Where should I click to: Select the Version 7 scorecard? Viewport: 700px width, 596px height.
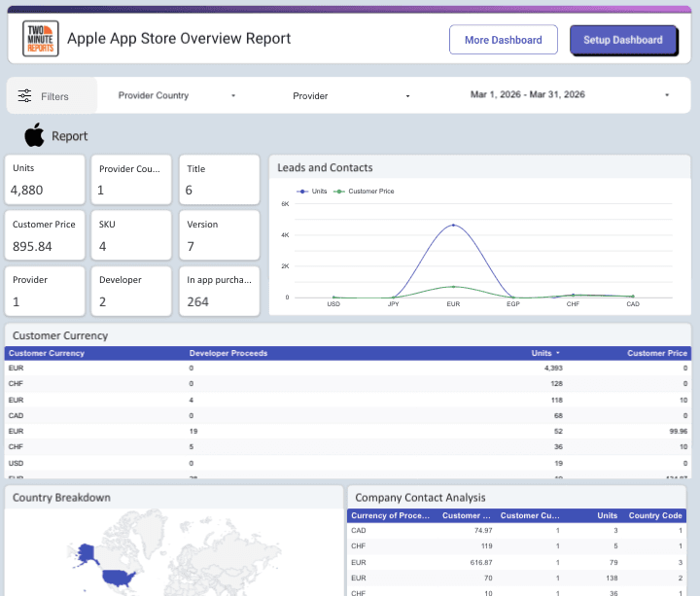219,235
